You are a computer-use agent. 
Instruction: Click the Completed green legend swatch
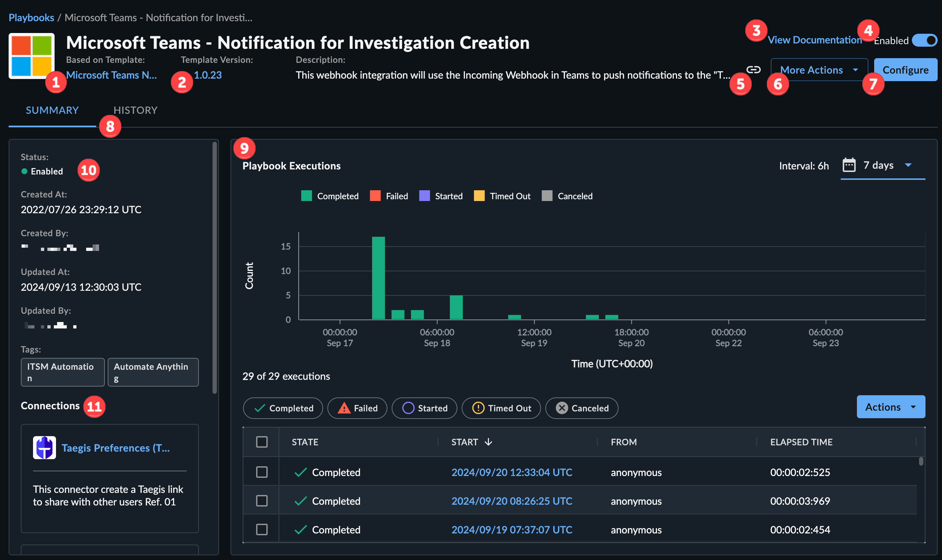coord(306,196)
